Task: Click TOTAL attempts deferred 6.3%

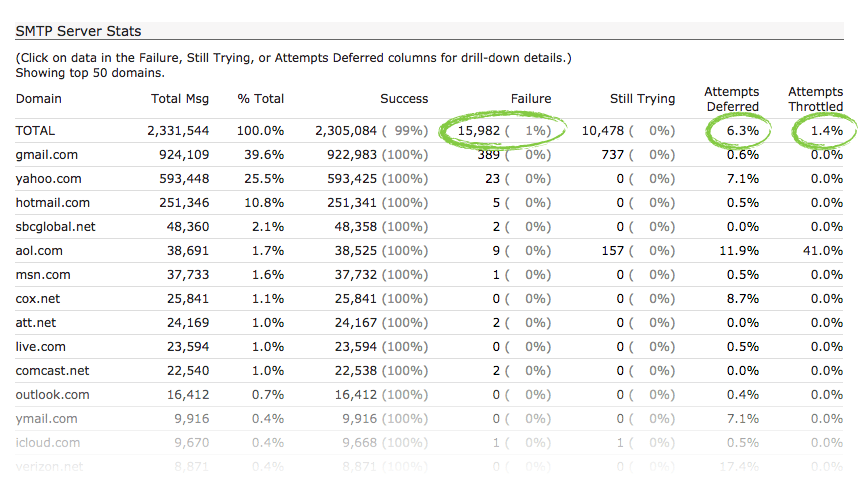Action: point(740,131)
